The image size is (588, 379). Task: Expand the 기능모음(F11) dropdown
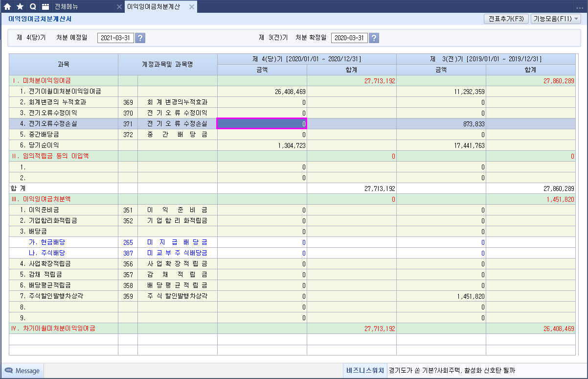tap(555, 19)
